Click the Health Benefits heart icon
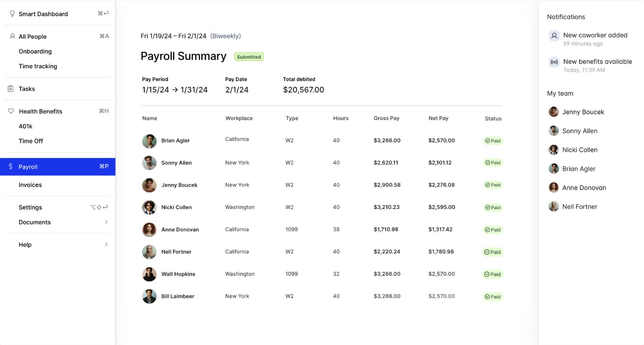This screenshot has height=345, width=644. click(x=11, y=111)
